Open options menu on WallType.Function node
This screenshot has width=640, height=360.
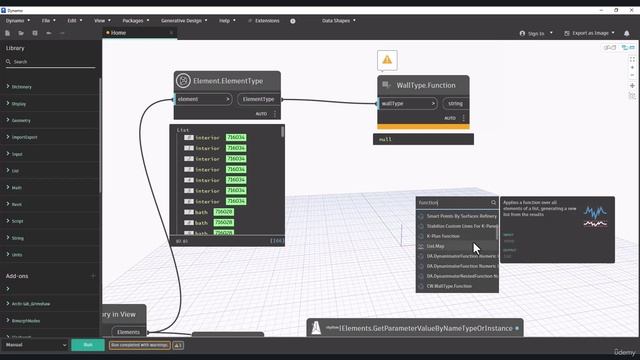[463, 118]
